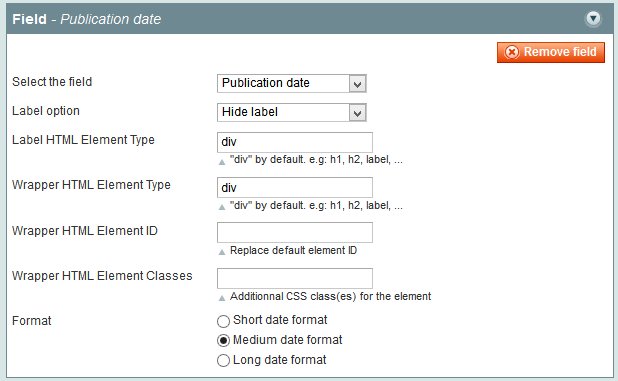
Task: Focus the Label HTML Element Type input
Action: pos(295,142)
